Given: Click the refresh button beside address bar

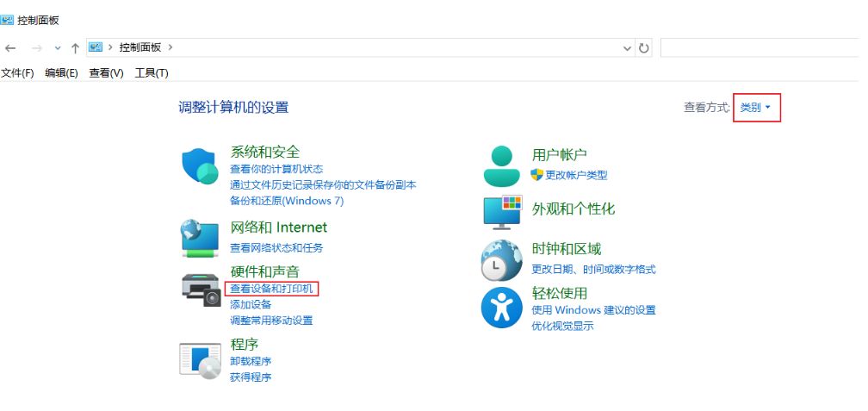Looking at the screenshot, I should 643,47.
